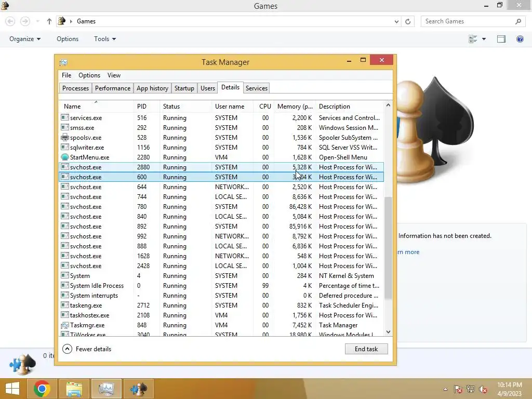Select the sqlwriter.exe process row
Screen dimensions: 532x399
(221, 147)
